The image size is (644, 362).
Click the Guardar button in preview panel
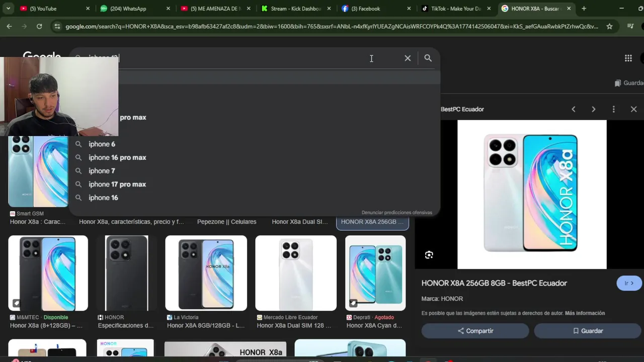click(588, 331)
